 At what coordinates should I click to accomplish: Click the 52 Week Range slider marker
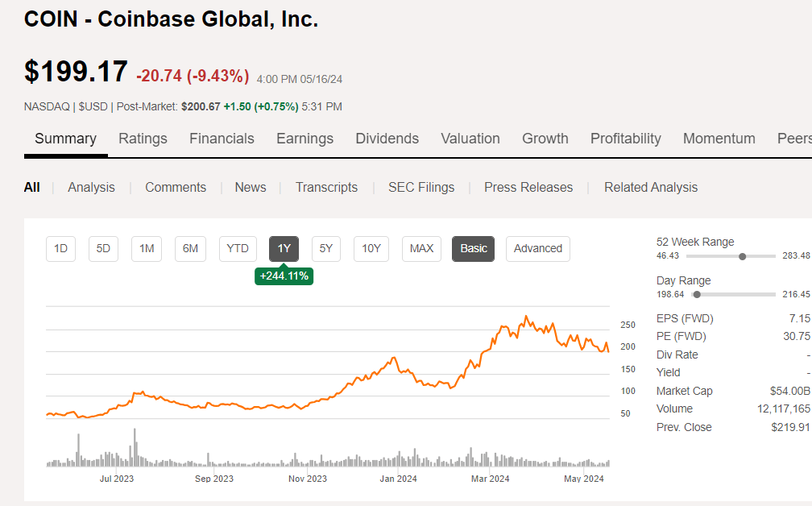click(x=742, y=255)
